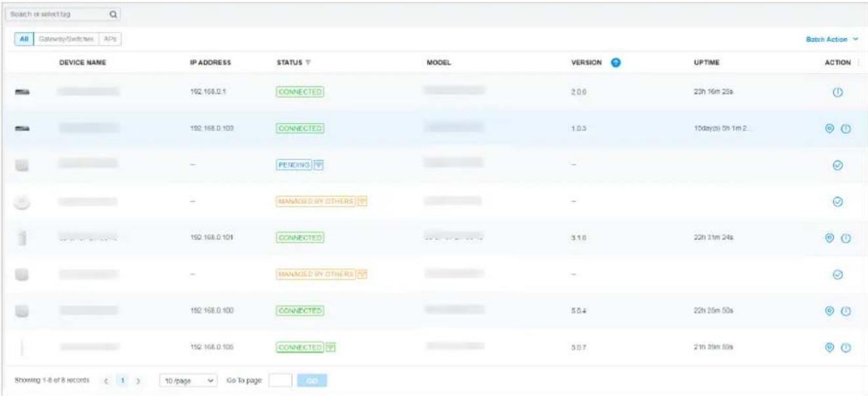
Task: Sort by DEVICE NAME column header
Action: [83, 62]
